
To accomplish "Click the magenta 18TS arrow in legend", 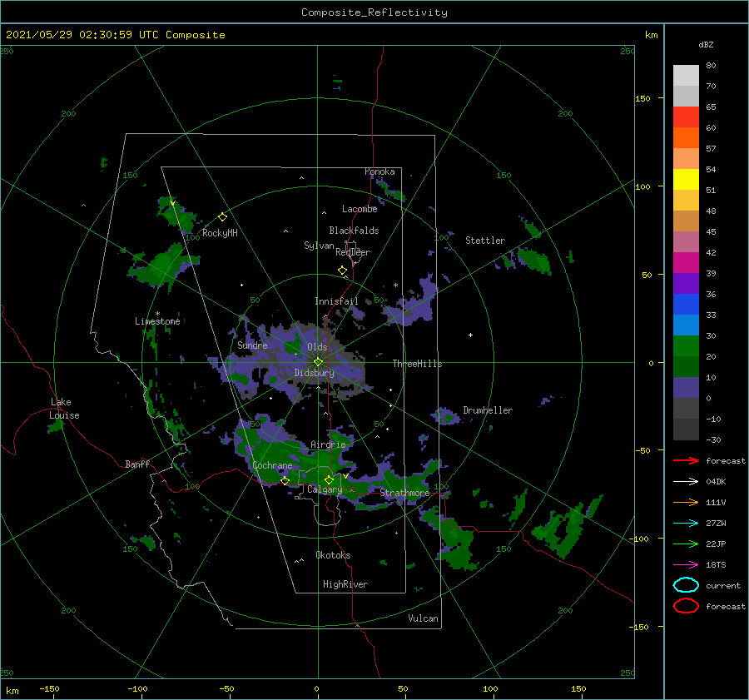I will pyautogui.click(x=686, y=565).
